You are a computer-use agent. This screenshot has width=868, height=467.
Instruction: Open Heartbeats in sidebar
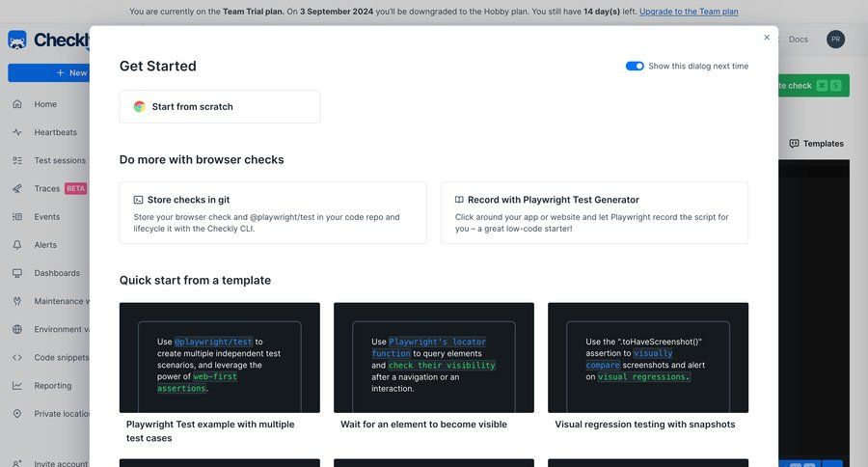pyautogui.click(x=55, y=132)
